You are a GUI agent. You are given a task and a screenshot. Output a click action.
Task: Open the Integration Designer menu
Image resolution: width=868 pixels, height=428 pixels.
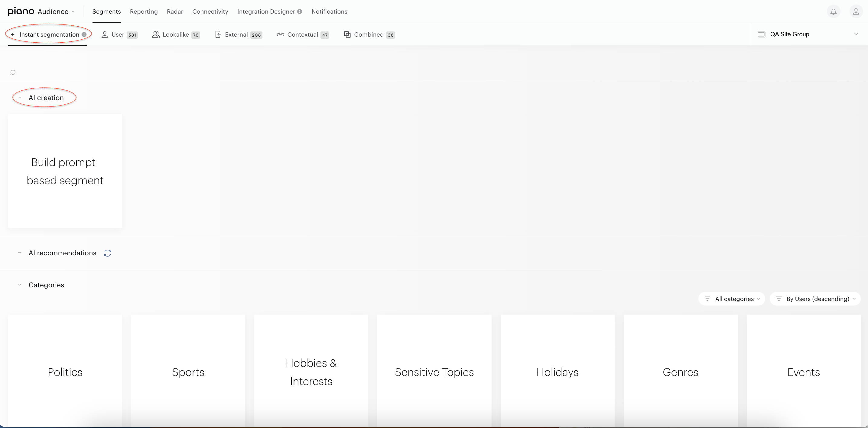click(x=266, y=11)
